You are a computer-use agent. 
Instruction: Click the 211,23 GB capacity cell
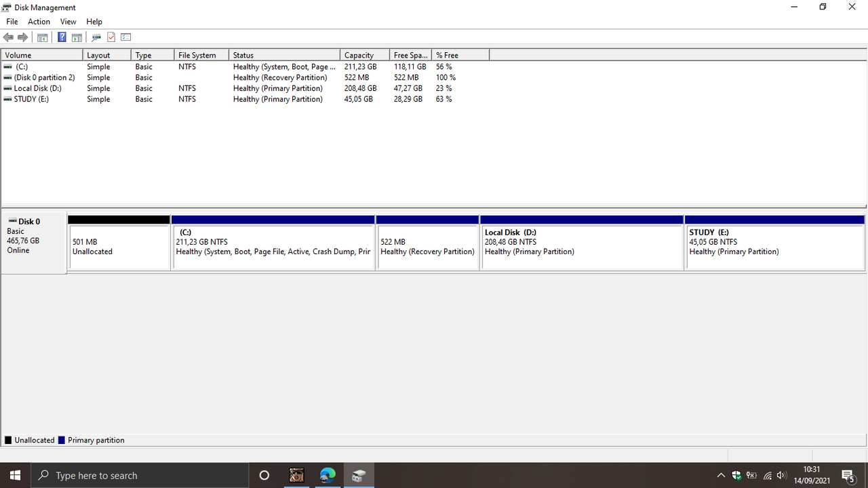(360, 66)
